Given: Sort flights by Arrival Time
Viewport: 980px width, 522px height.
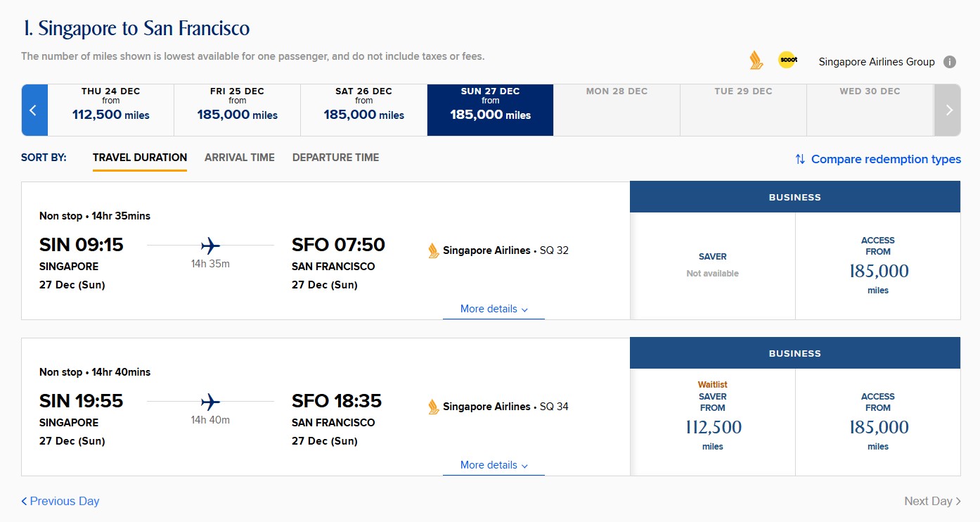Looking at the screenshot, I should point(240,158).
